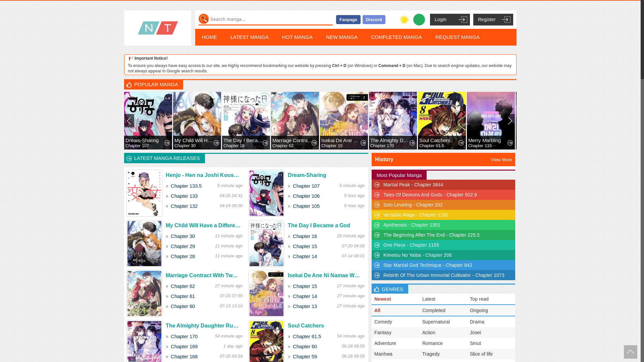The width and height of the screenshot is (644, 362).
Task: Click View More in History
Action: (x=501, y=160)
